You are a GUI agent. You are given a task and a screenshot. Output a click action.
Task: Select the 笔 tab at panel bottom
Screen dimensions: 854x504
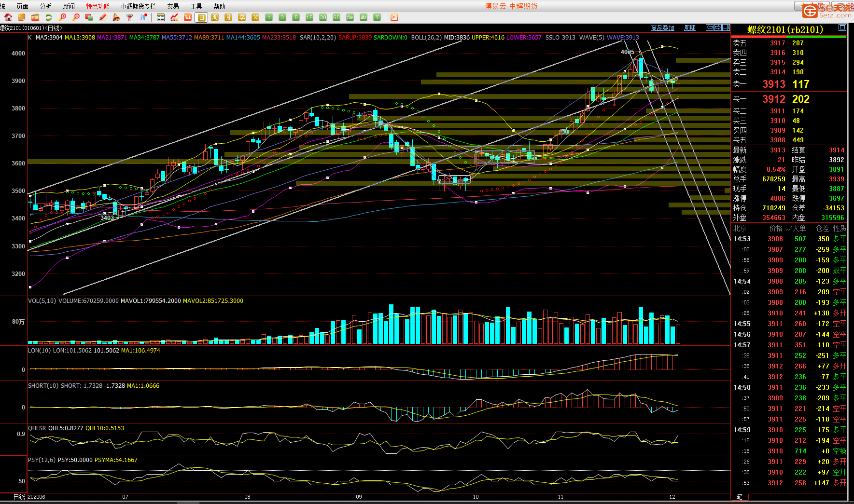(740, 497)
